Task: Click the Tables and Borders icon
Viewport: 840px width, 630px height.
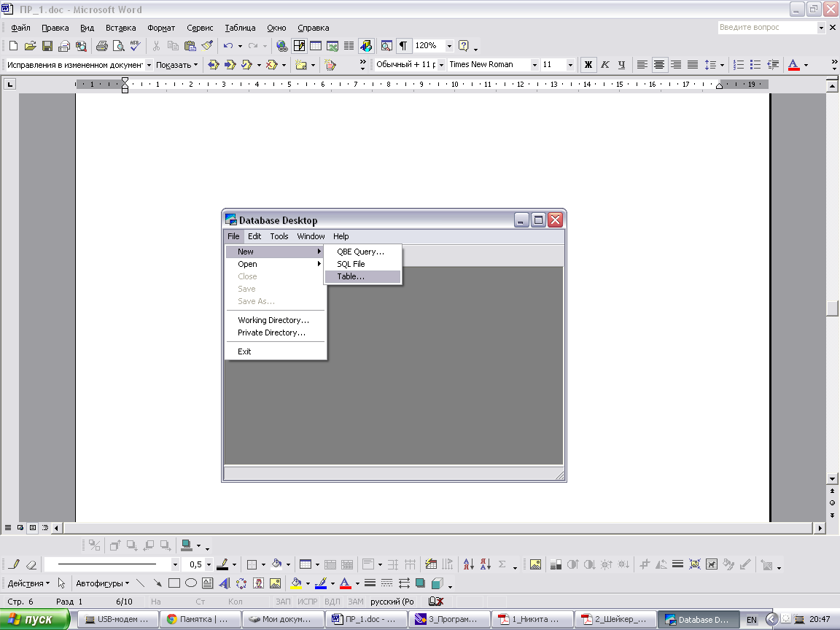Action: pyautogui.click(x=299, y=46)
